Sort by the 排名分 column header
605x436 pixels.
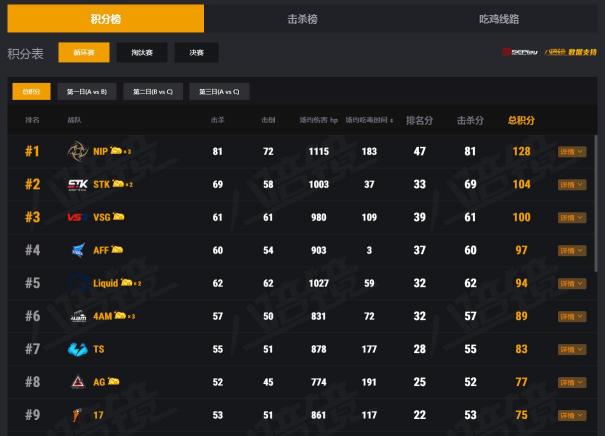(x=419, y=120)
